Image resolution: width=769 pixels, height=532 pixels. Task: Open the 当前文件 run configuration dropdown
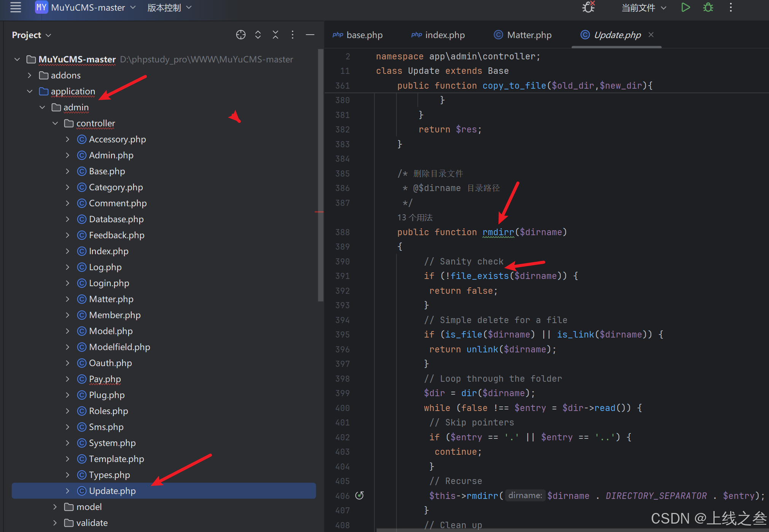pyautogui.click(x=643, y=7)
